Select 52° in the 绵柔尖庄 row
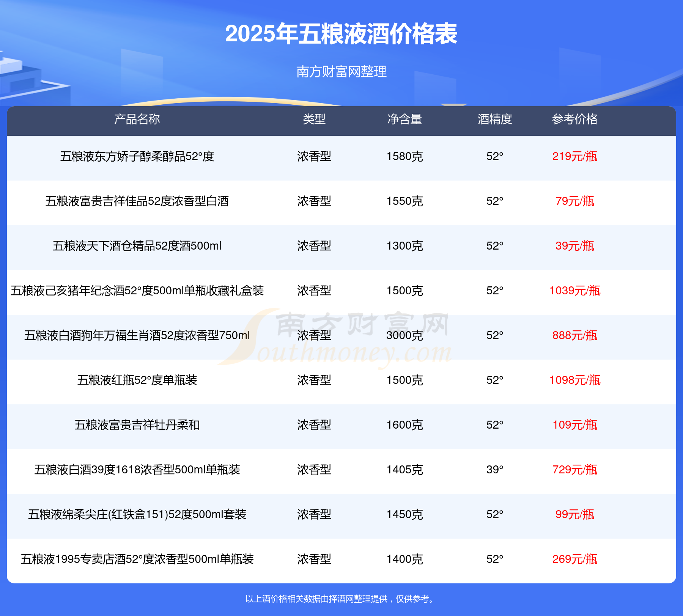 point(495,514)
